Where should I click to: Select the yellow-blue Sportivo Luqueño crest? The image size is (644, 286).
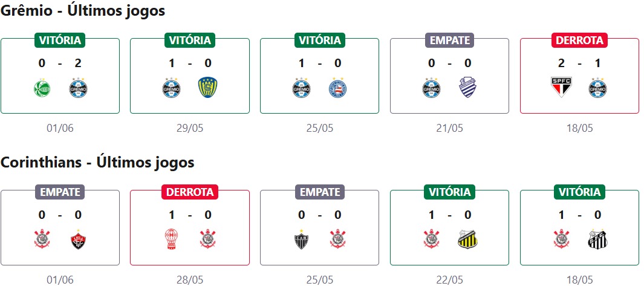[208, 88]
